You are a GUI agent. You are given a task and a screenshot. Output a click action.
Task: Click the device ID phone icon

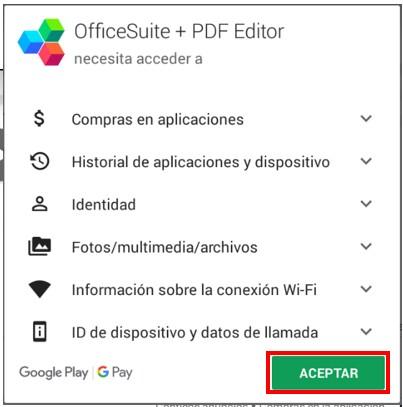(40, 332)
